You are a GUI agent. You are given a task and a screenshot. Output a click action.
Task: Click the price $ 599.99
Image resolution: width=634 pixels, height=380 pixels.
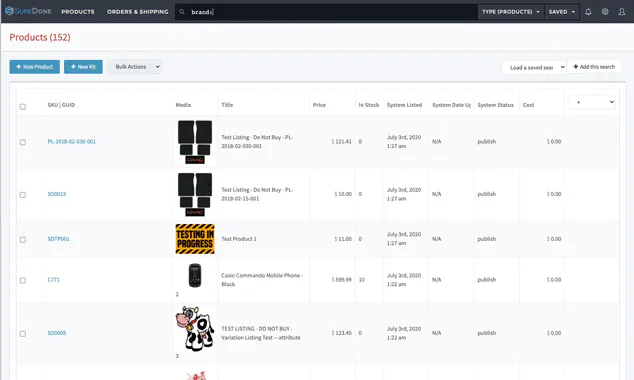click(x=342, y=280)
